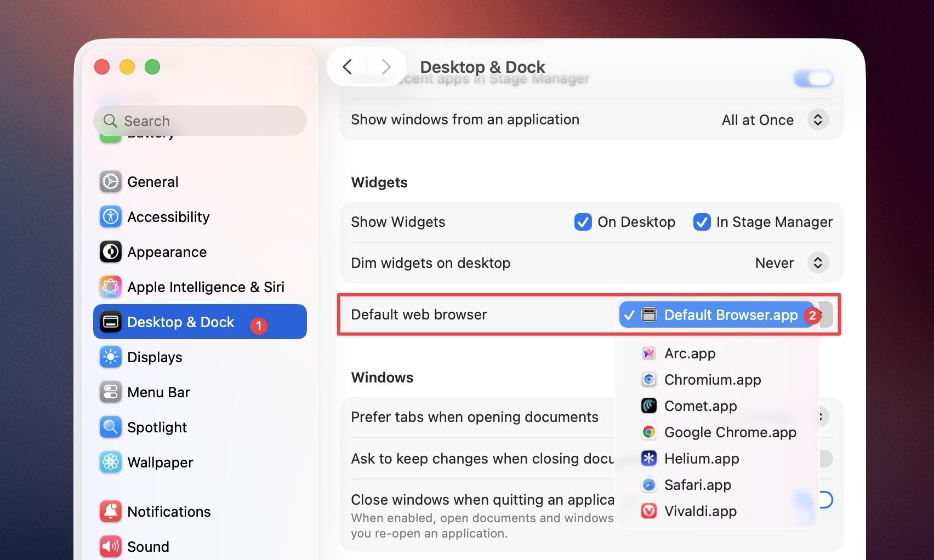The image size is (934, 560).
Task: Open the Show windows from an application dropdown
Action: click(x=818, y=120)
